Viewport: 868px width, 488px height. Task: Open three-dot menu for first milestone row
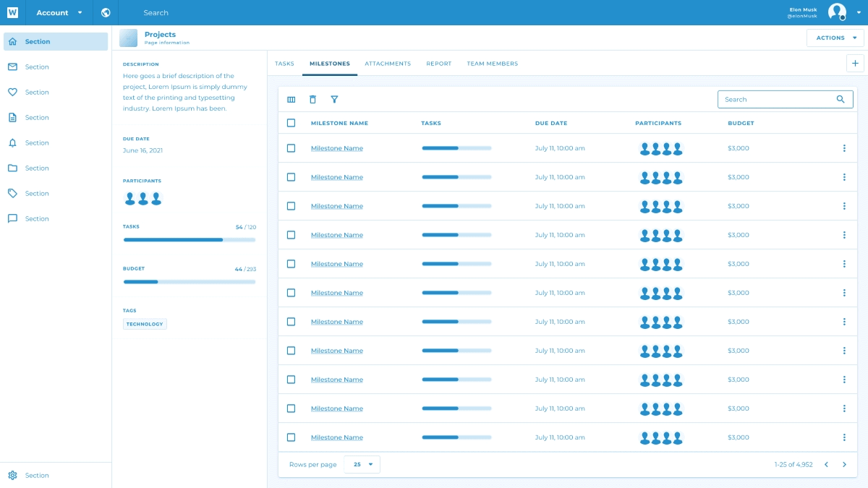(x=844, y=148)
